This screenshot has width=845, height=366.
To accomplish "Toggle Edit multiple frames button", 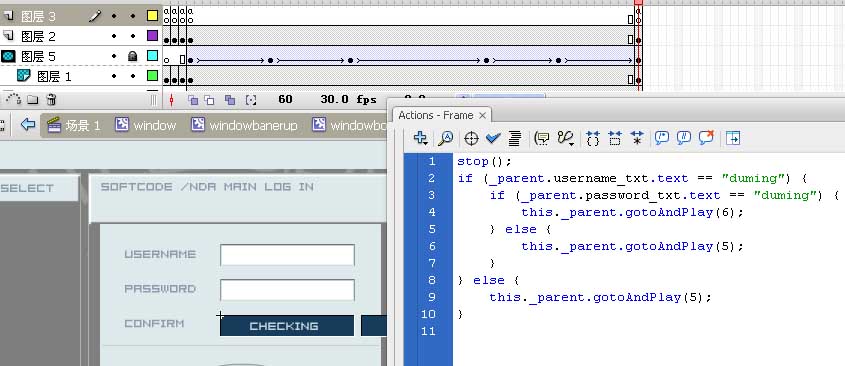I will (x=230, y=100).
